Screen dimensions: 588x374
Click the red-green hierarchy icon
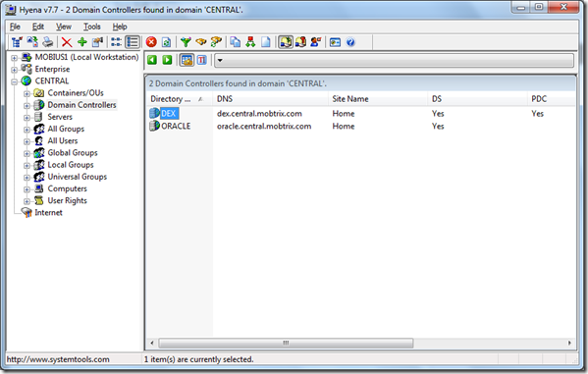coord(250,42)
